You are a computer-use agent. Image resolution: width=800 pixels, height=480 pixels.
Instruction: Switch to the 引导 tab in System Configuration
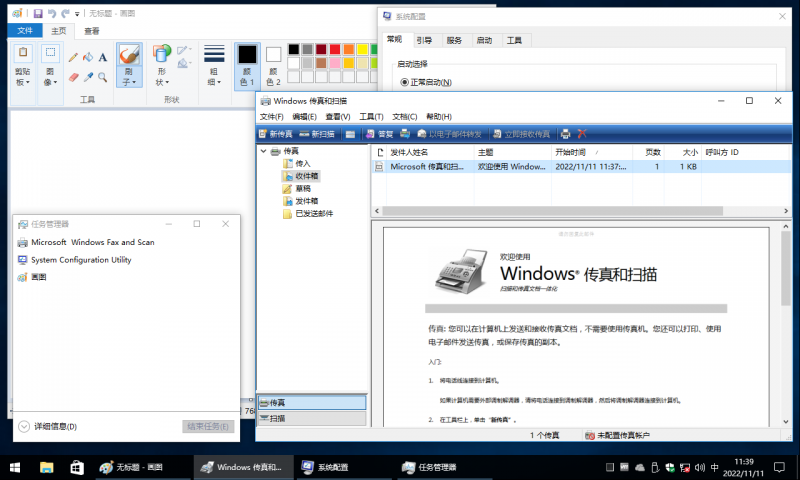coord(424,40)
